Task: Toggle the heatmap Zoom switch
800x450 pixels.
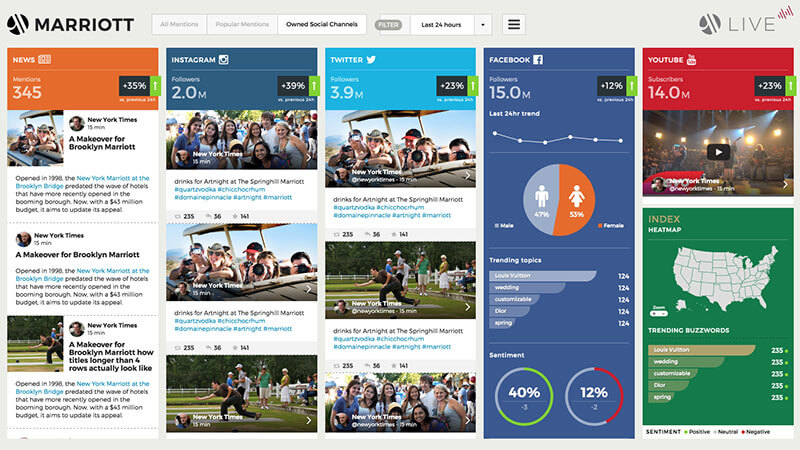Action: coord(659,313)
